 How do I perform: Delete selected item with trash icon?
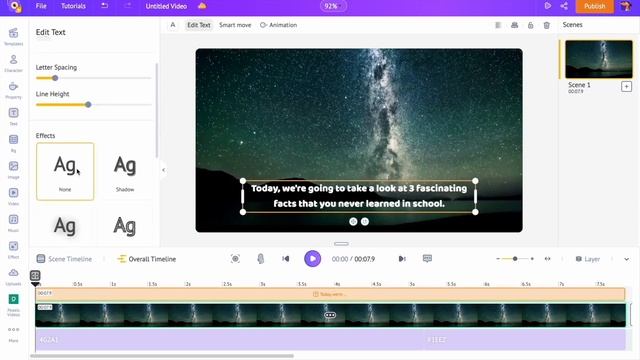(x=547, y=25)
